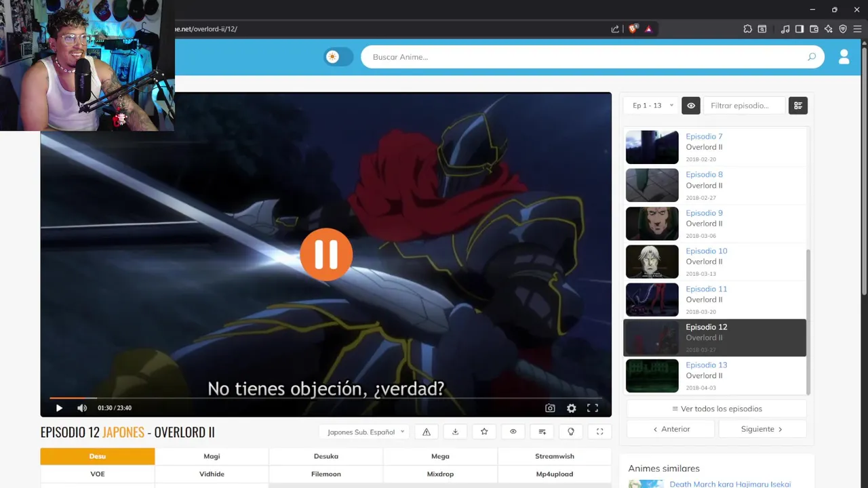This screenshot has width=868, height=488.
Task: Download the episode using the download icon
Action: 455,432
